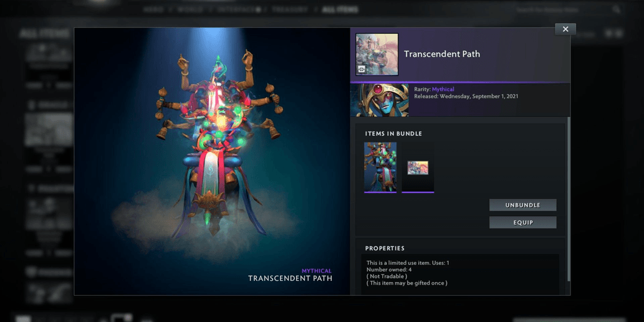Click the Unbundle button
Screen dimensions: 644x322
[x=523, y=205]
